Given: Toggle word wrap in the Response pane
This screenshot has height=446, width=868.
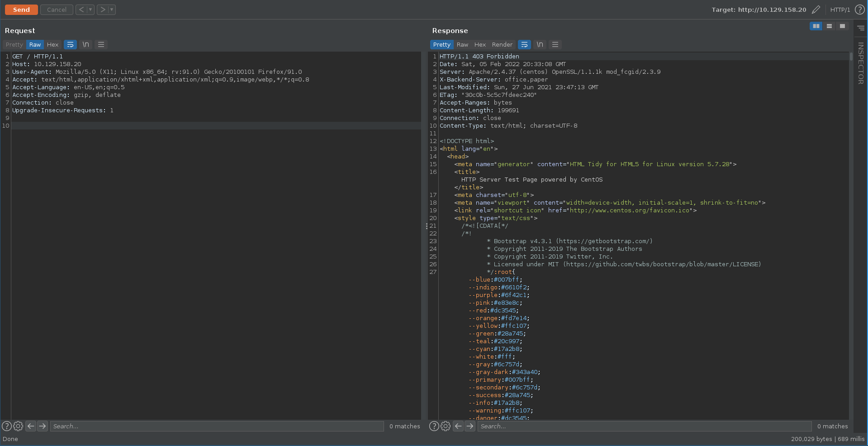Looking at the screenshot, I should (524, 44).
